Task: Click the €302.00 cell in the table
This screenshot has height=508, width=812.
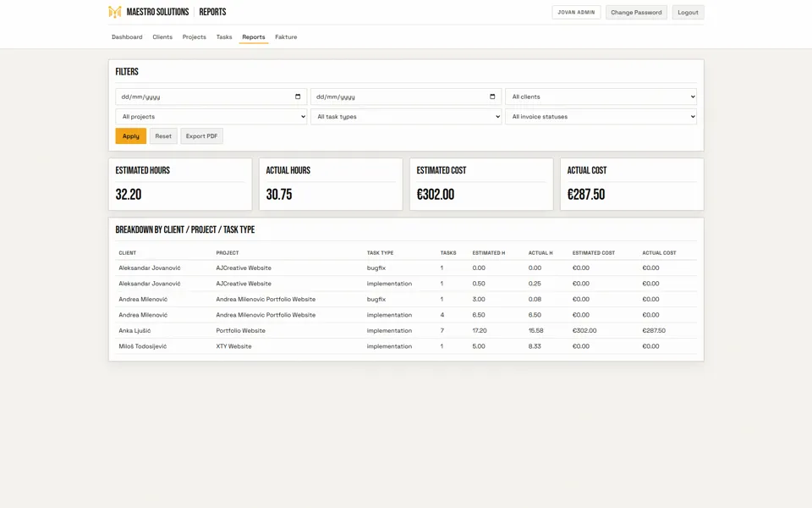Action: (584, 331)
